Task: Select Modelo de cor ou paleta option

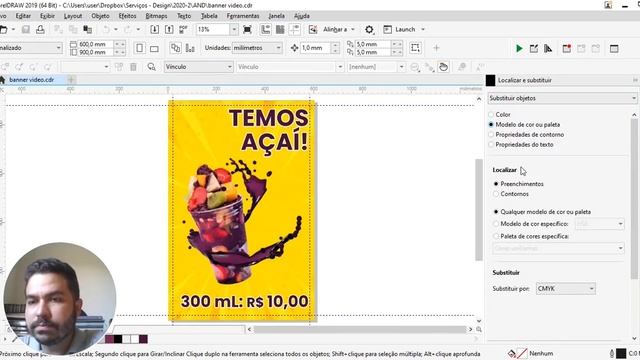Action: coord(491,124)
